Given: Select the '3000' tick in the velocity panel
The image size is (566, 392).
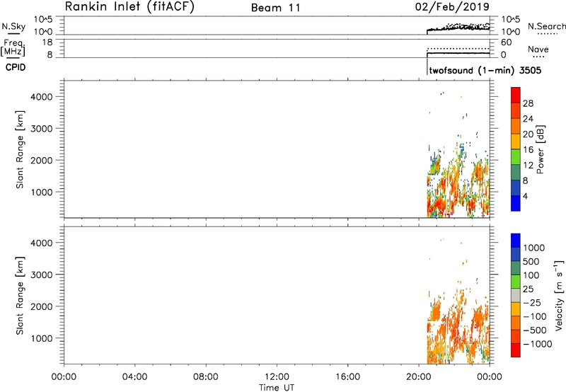Looking at the screenshot, I should [x=42, y=275].
